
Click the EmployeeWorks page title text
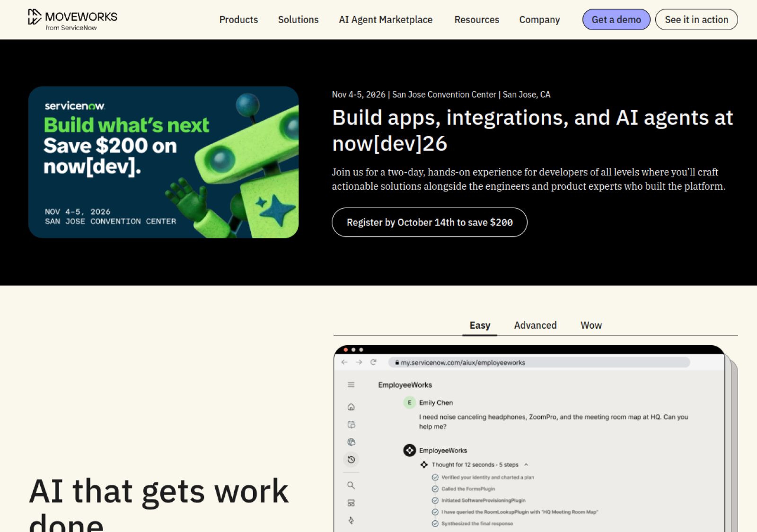click(x=405, y=385)
